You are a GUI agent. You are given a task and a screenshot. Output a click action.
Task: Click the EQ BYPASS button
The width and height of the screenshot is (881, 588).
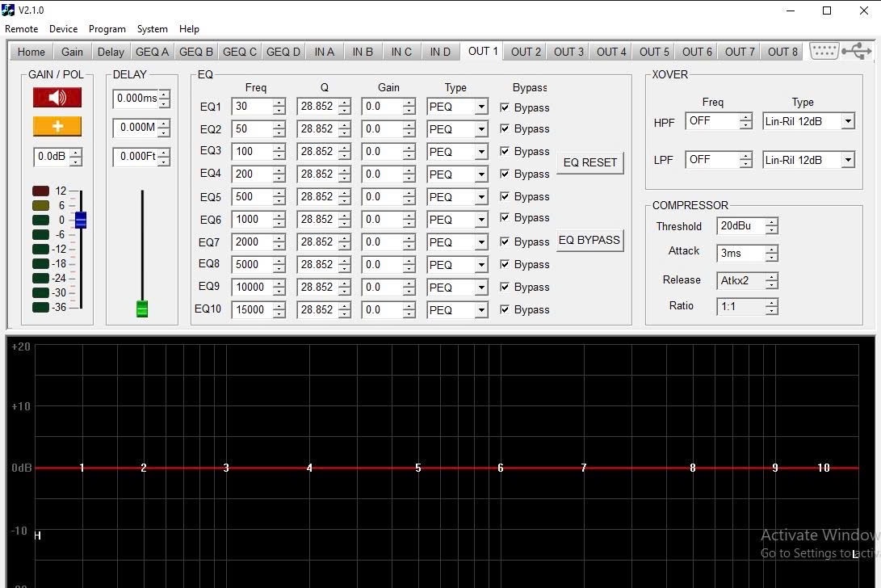point(589,240)
